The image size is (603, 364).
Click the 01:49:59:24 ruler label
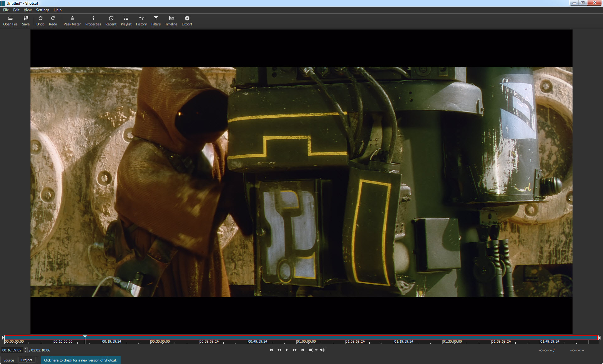[x=550, y=341]
